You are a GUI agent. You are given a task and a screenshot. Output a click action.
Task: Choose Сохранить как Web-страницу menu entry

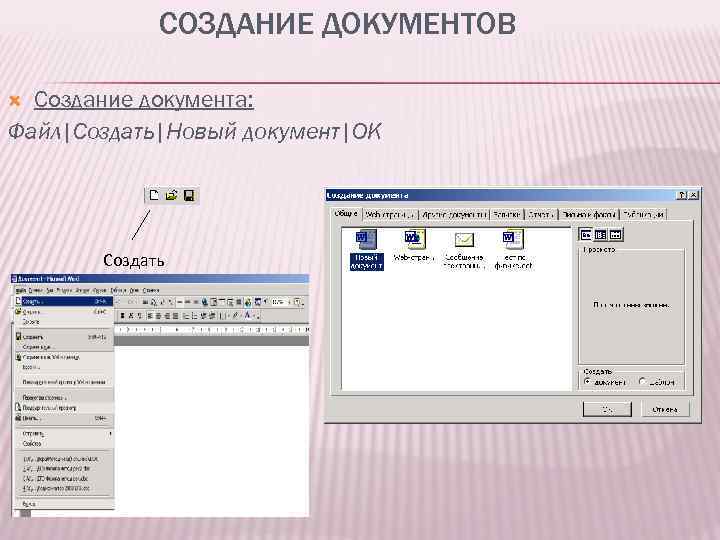[x=64, y=357]
